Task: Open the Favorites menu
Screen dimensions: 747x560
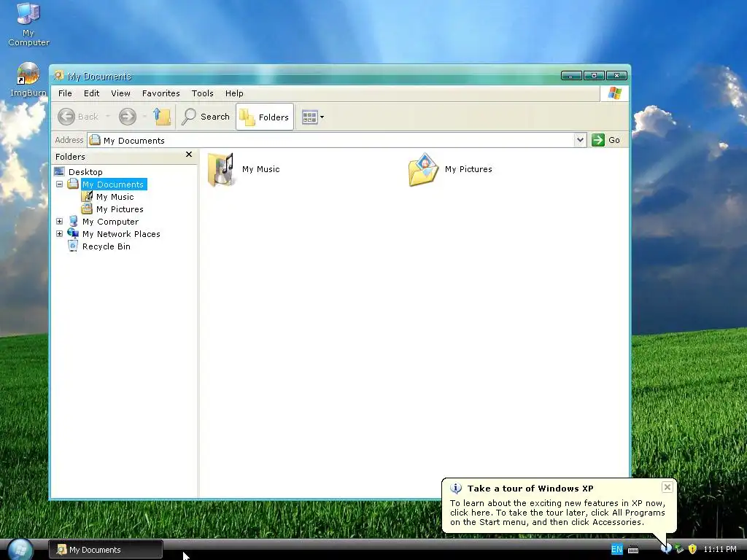Action: coord(161,93)
